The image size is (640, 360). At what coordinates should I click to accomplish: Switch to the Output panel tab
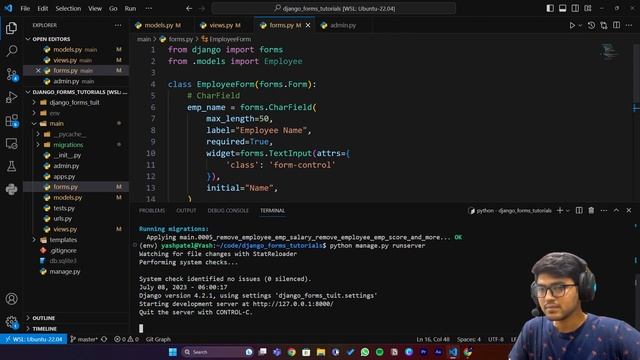tap(186, 211)
